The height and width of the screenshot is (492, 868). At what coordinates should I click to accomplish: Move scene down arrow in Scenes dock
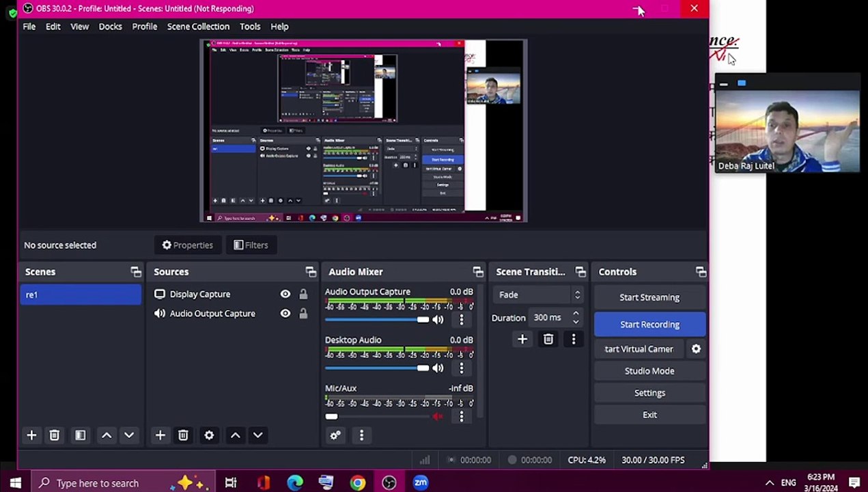(x=129, y=435)
